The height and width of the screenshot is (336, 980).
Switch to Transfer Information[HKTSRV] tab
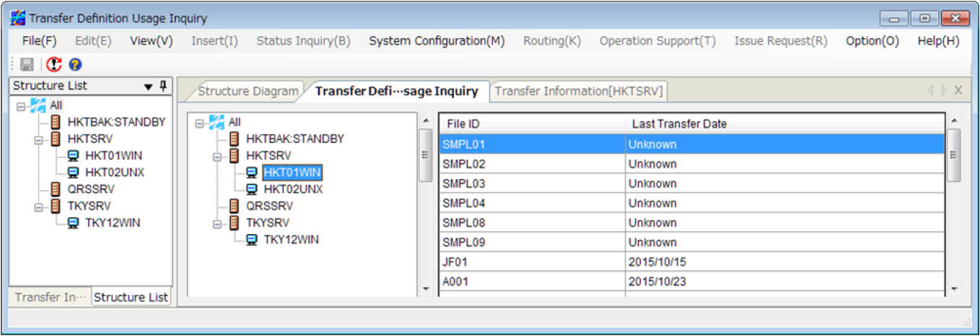coord(578,91)
